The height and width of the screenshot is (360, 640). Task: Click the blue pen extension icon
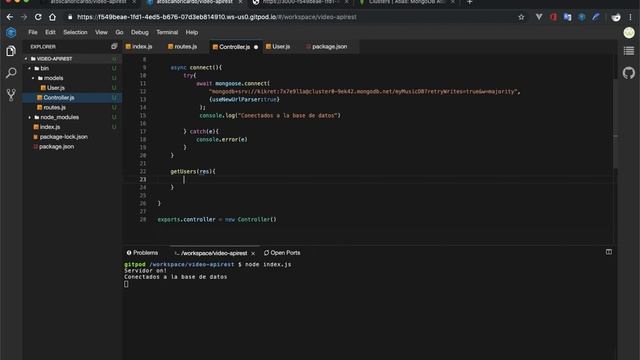(x=596, y=17)
